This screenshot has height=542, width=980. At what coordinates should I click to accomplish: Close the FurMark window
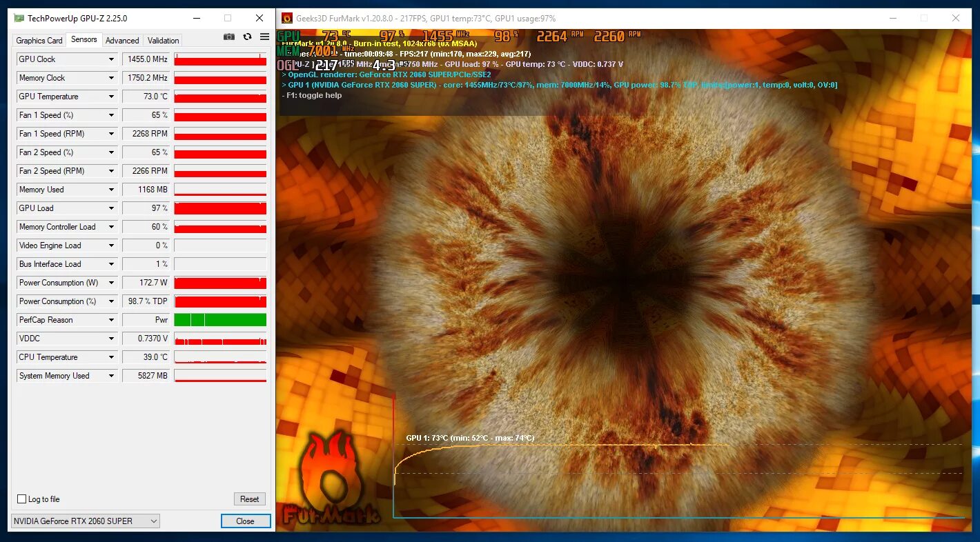(x=956, y=18)
